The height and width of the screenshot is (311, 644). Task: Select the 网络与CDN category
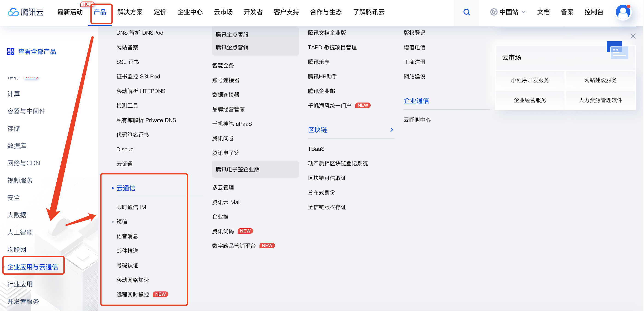coord(23,163)
